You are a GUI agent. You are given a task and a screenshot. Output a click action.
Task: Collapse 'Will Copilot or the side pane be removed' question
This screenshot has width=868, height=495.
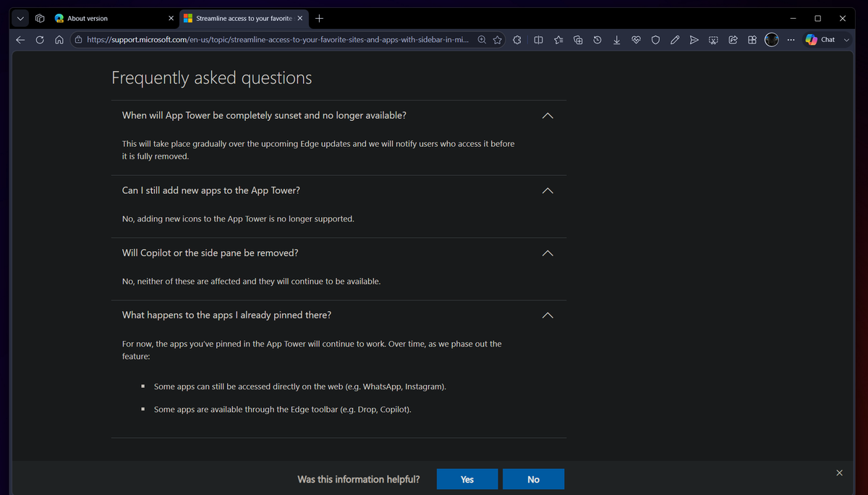tap(548, 253)
